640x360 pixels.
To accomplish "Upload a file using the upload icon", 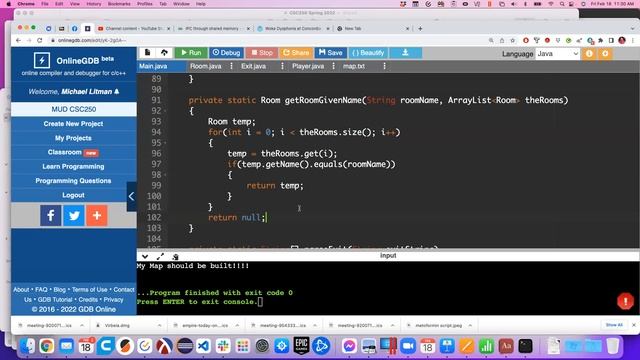I will (x=164, y=53).
